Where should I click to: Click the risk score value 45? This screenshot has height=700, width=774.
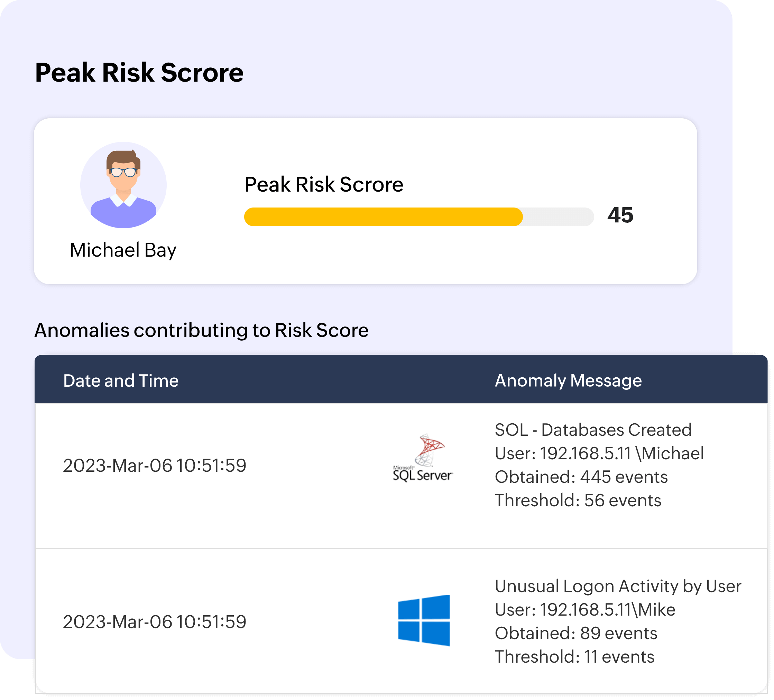(620, 215)
